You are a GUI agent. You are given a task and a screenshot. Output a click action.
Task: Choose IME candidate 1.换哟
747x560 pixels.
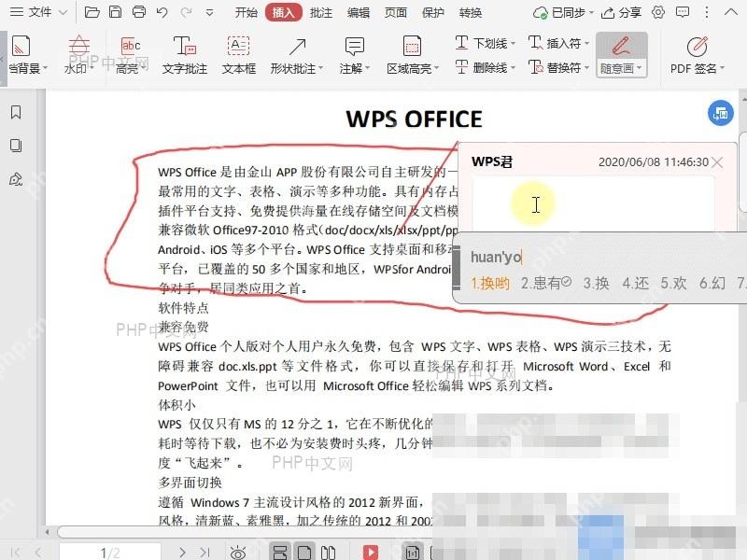click(490, 284)
